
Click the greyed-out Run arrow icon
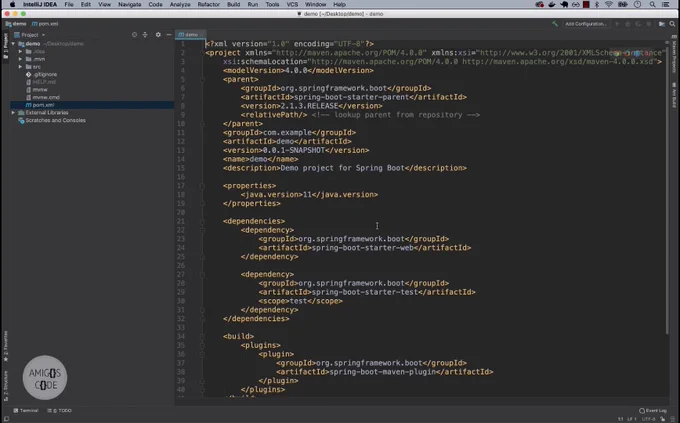click(x=617, y=24)
